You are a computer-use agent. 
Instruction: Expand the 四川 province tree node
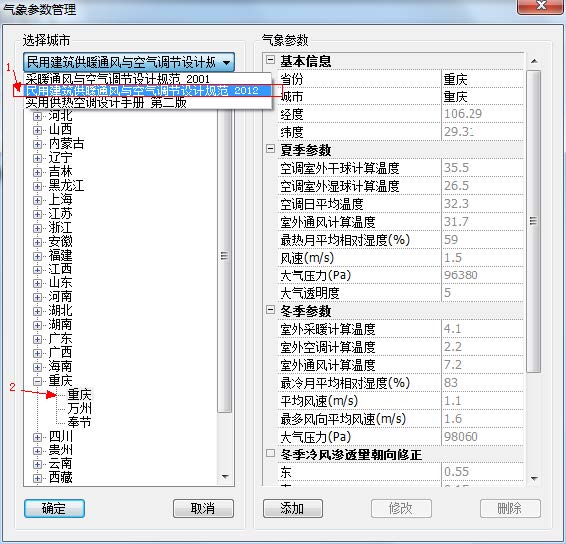click(37, 437)
